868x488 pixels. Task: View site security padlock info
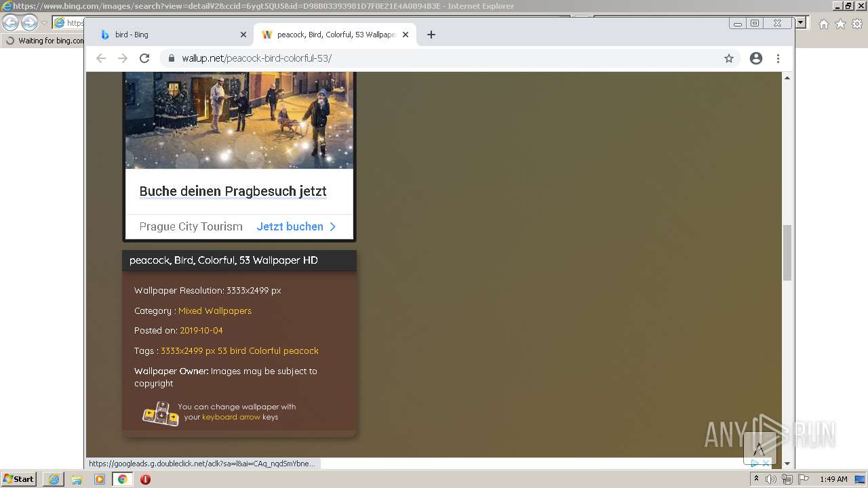tap(172, 58)
